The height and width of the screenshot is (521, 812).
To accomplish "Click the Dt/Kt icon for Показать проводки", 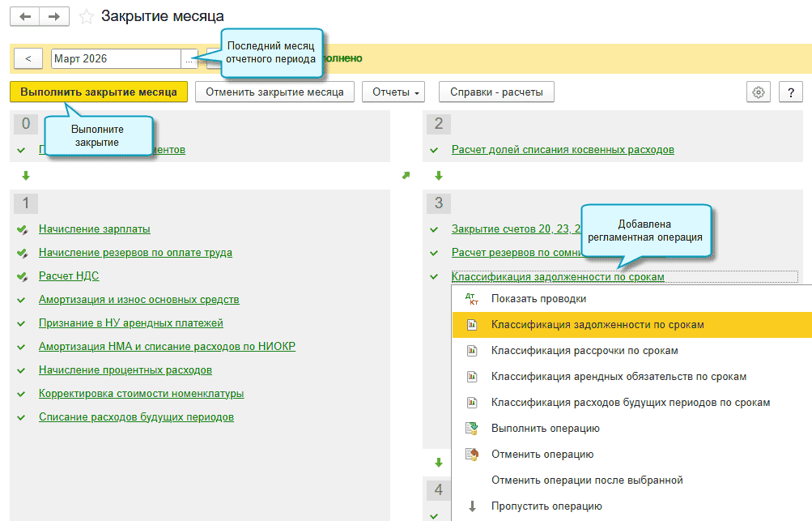I will (x=472, y=299).
